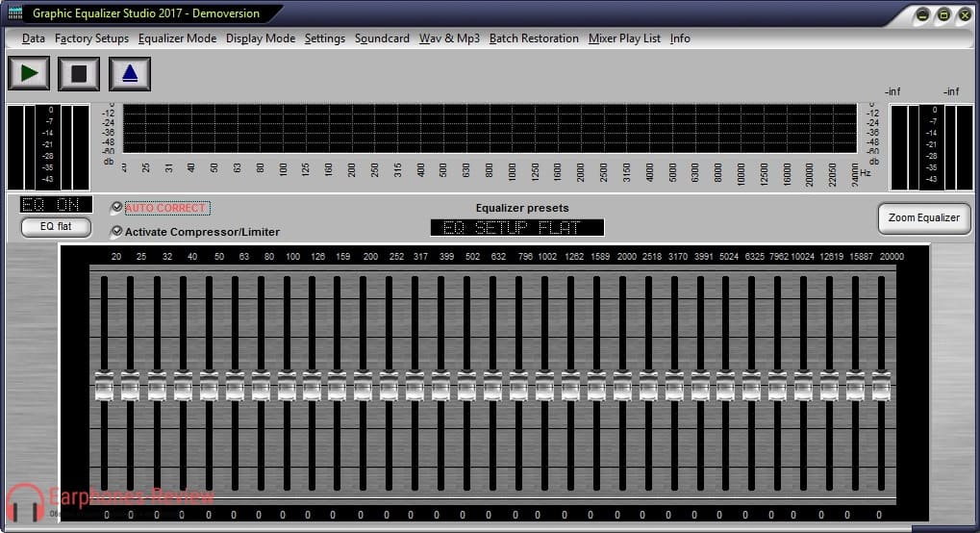Click the app icon in title bar

tap(14, 13)
